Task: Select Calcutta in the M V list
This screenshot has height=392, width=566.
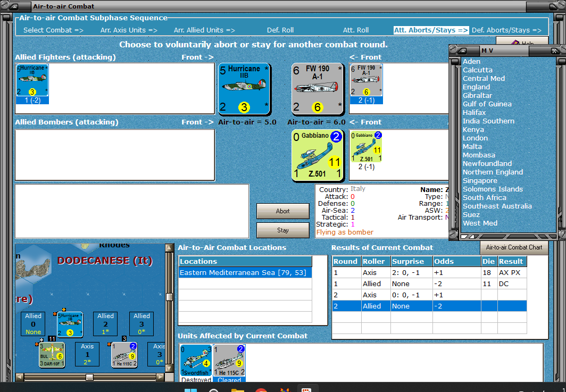Action: coord(478,70)
